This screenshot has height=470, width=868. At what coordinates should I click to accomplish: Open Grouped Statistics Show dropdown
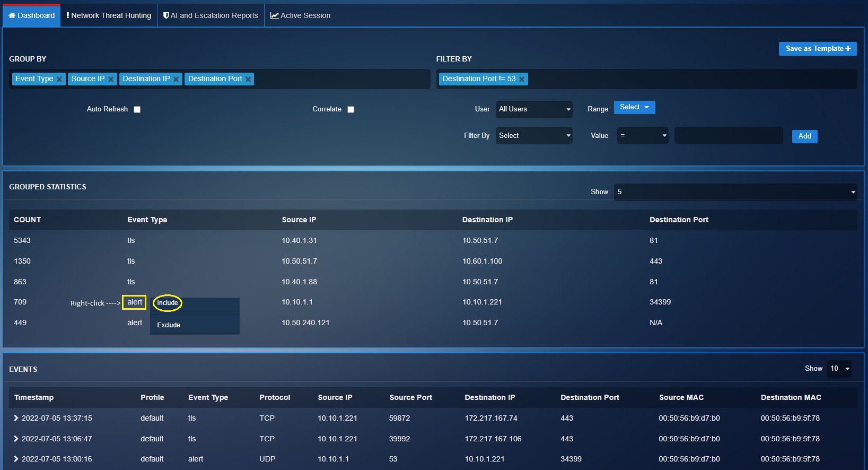coord(735,192)
